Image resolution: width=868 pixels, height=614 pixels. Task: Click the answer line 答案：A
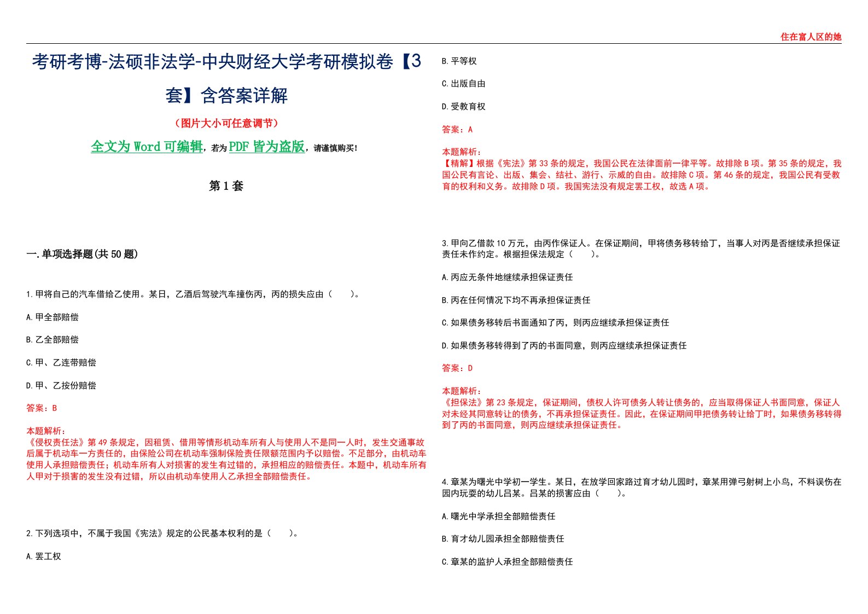click(457, 130)
